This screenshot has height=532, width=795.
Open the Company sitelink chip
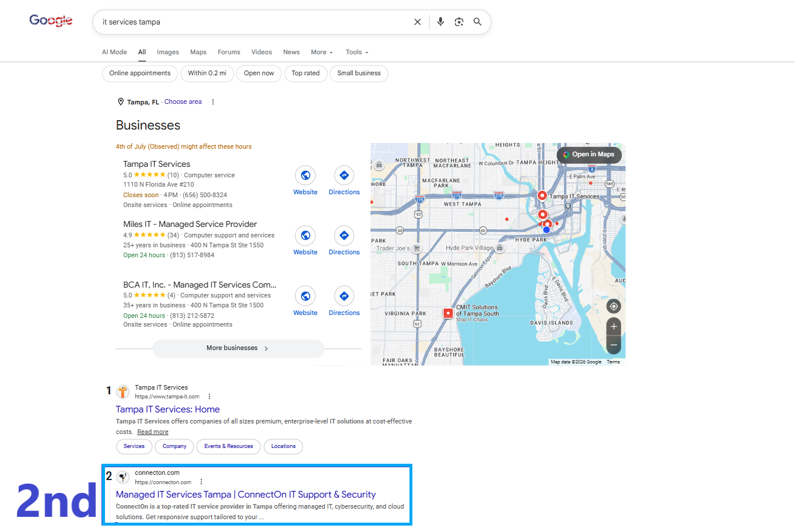(x=174, y=447)
